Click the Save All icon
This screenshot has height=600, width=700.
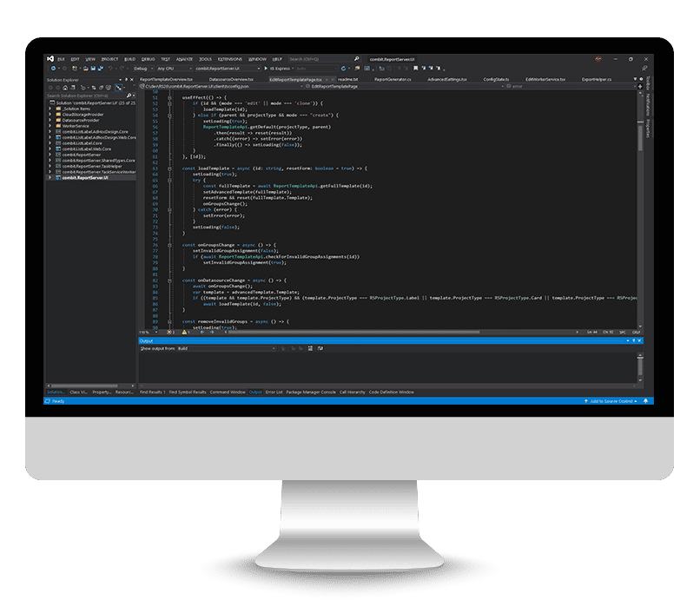click(x=101, y=69)
